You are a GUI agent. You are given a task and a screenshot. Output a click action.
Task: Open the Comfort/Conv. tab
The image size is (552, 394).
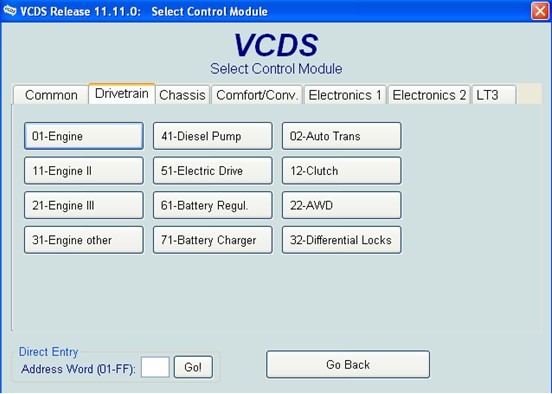(257, 95)
